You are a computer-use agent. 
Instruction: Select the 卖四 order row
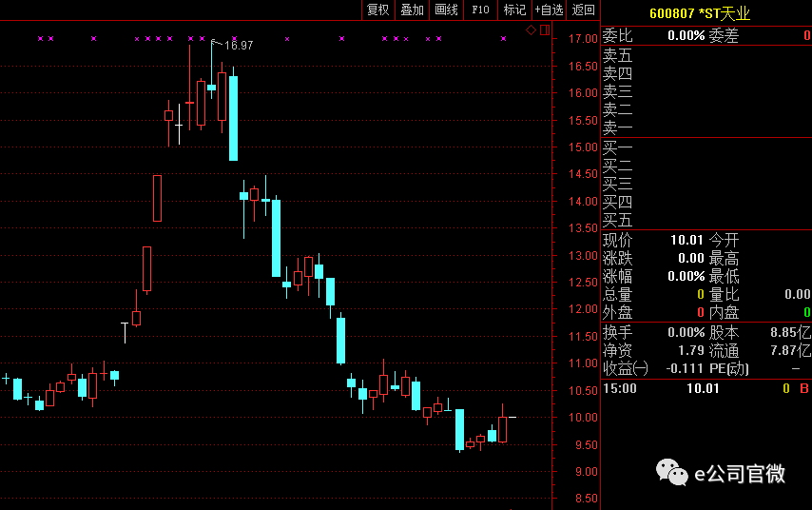pos(706,73)
